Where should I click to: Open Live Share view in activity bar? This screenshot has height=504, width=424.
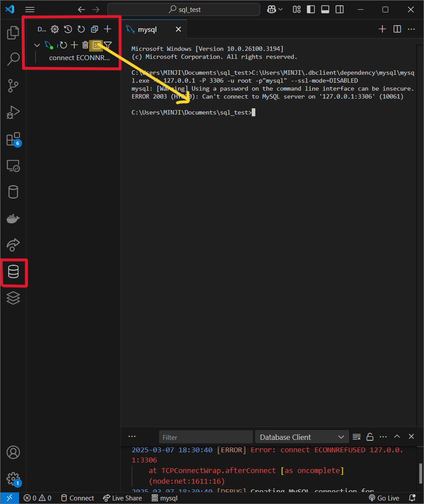(x=13, y=245)
